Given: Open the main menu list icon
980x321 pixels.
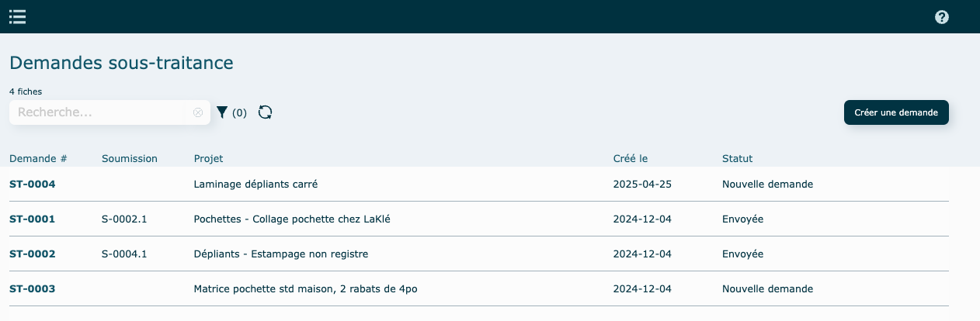Looking at the screenshot, I should pos(17,16).
